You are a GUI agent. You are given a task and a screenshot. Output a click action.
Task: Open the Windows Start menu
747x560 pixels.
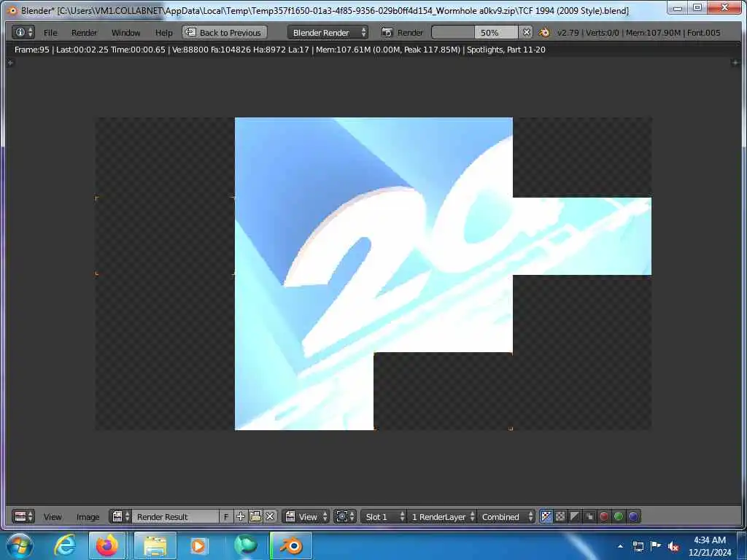tap(20, 545)
